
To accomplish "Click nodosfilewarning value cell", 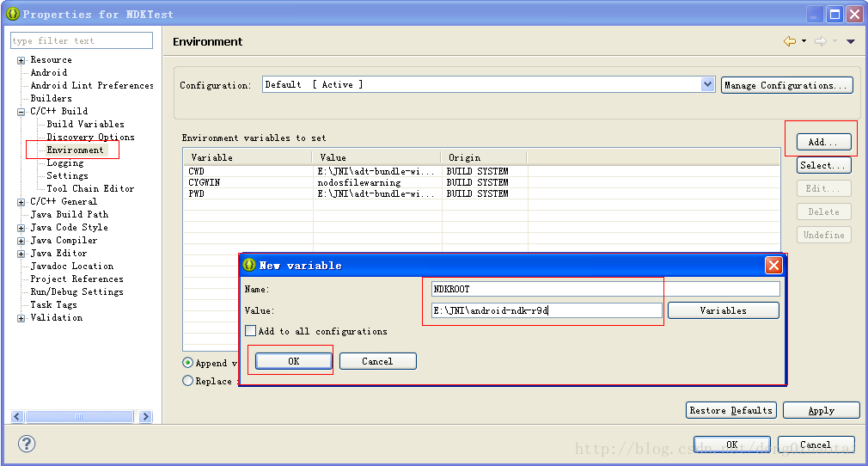I will pos(358,182).
